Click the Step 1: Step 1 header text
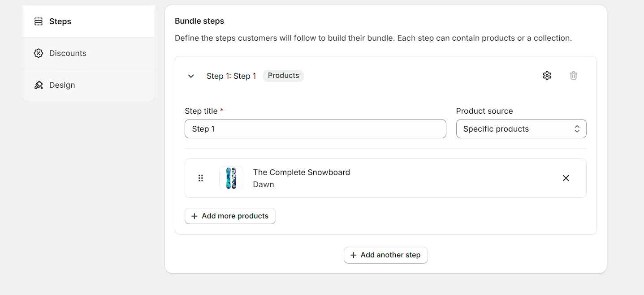 [x=231, y=76]
